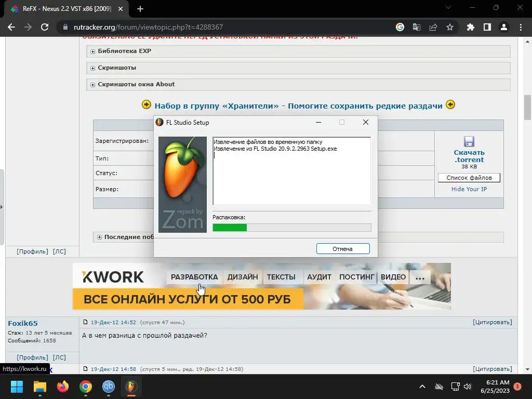
Task: Open the [ЛС] link under Foxik65
Action: point(59,357)
